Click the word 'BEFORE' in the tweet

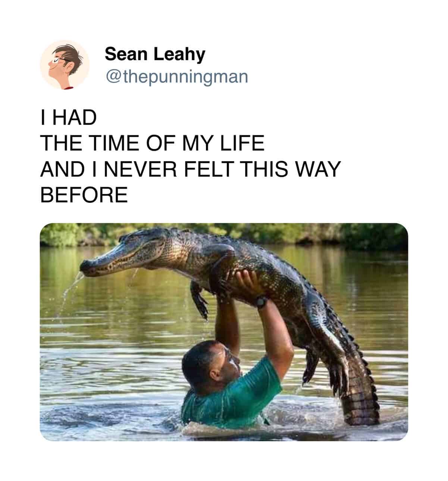84,195
